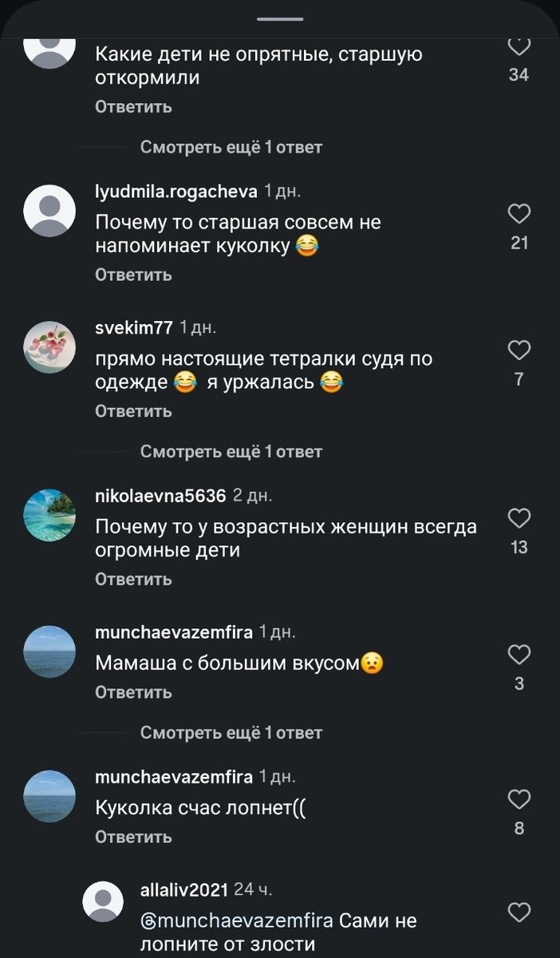Like the top comment with 34 likes

[519, 46]
